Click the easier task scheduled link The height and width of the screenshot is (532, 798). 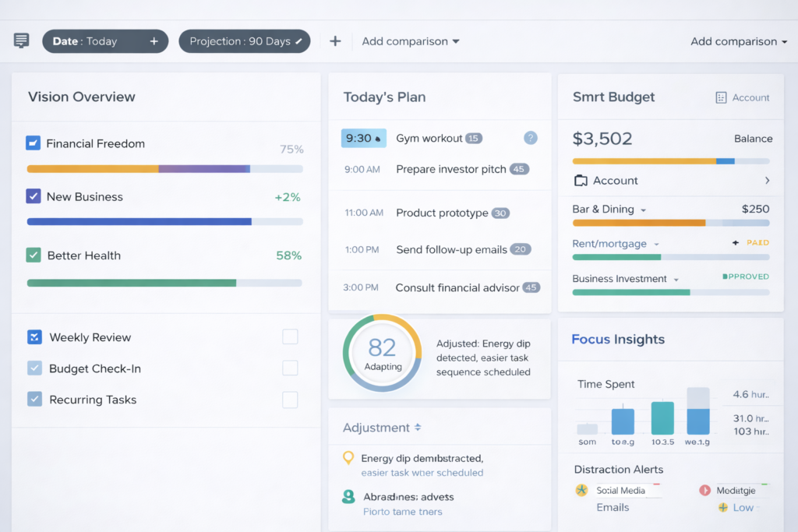422,473
